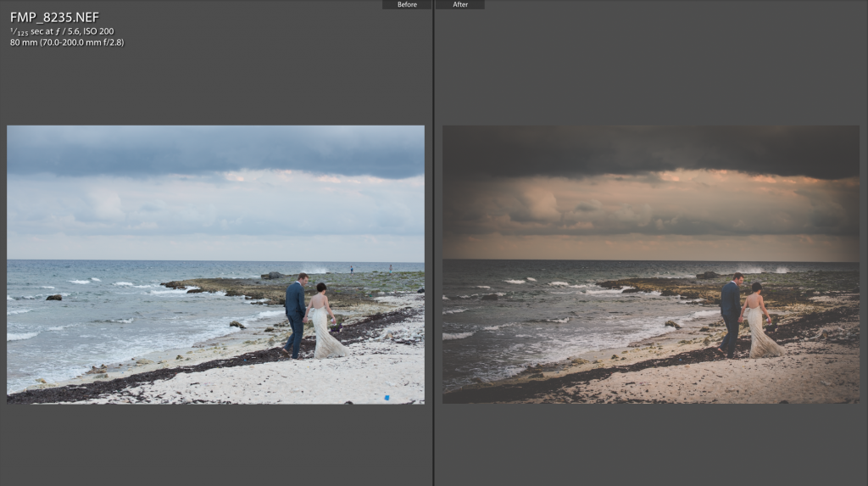This screenshot has height=486, width=868.
Task: Select the After edited photo preview
Action: (x=651, y=265)
